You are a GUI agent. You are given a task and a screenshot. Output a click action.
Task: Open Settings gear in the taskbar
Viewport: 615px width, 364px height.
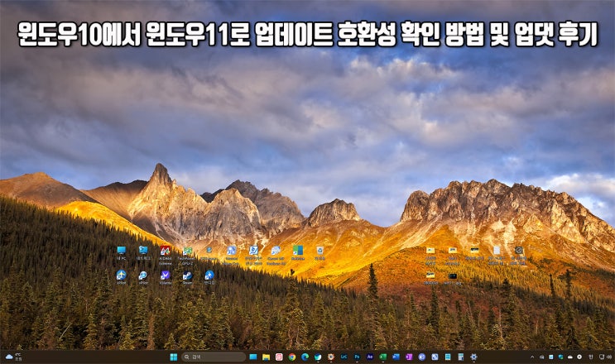tap(473, 357)
